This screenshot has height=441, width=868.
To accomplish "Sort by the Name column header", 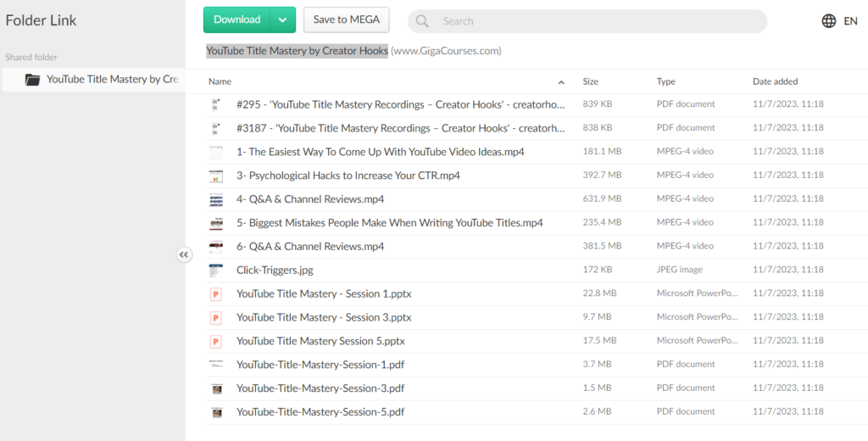I will (220, 81).
